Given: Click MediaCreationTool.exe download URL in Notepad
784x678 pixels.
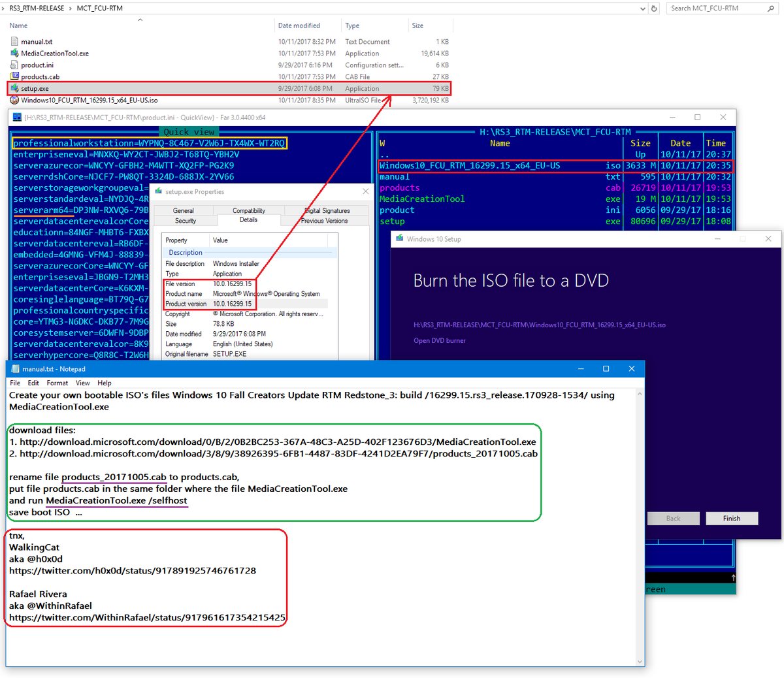Looking at the screenshot, I should (278, 442).
